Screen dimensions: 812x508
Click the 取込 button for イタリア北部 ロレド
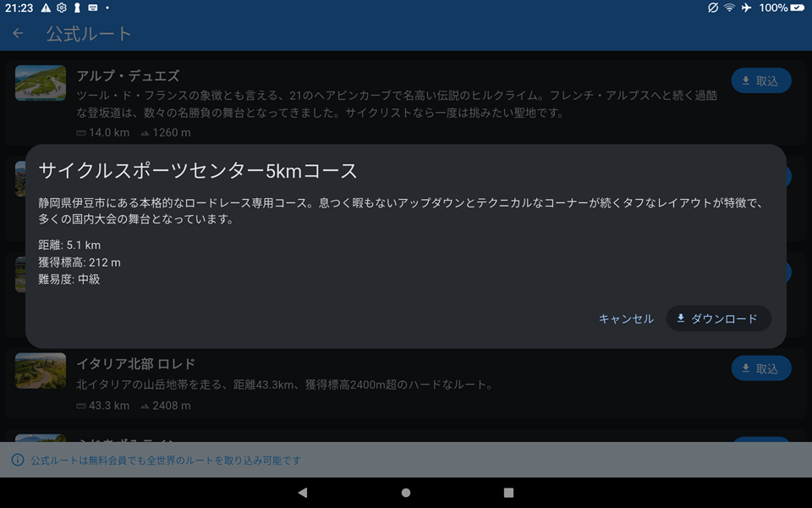click(760, 368)
